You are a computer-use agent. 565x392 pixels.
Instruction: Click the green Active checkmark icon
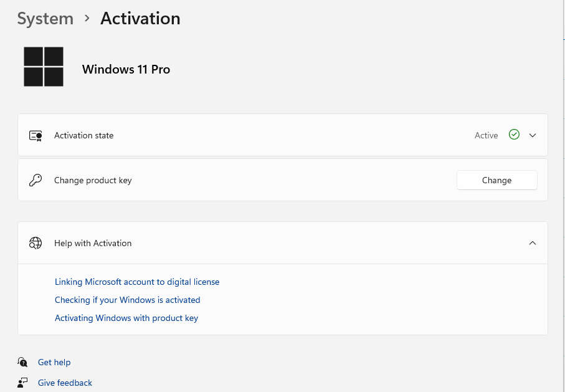pyautogui.click(x=514, y=135)
